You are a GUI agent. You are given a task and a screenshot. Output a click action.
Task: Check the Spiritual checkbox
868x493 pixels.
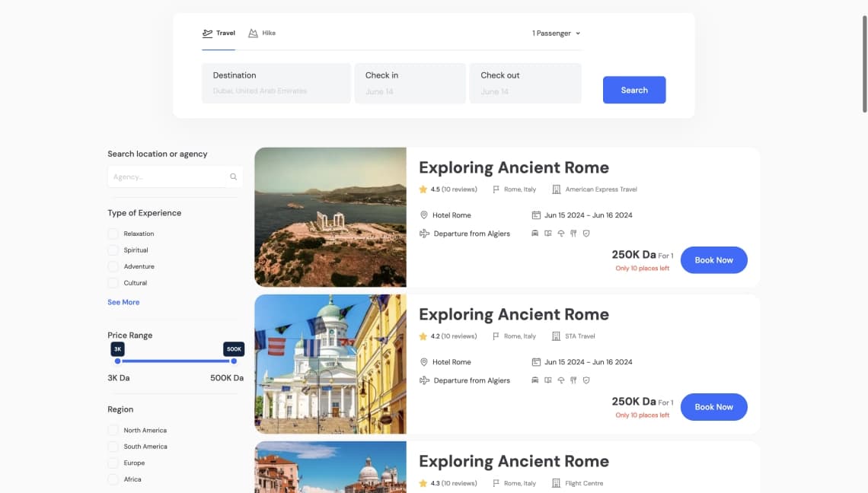(x=113, y=250)
